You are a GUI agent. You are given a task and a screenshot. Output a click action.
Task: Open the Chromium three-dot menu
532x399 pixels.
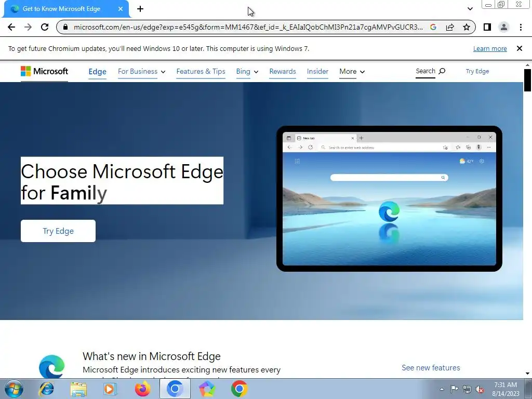521,27
